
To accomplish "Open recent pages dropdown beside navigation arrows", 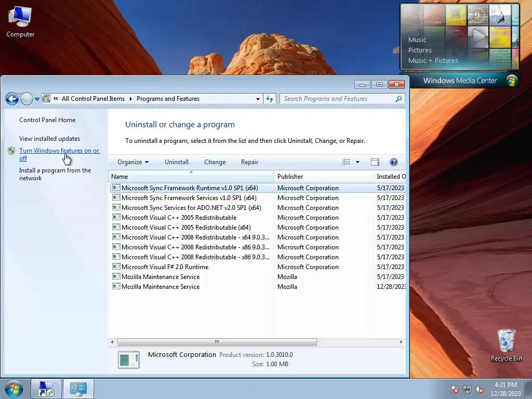I will pos(37,99).
